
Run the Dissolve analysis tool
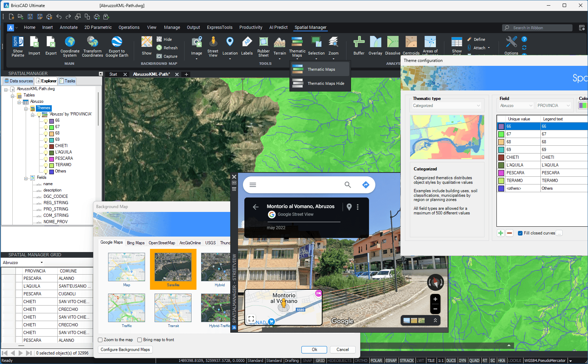coord(393,46)
